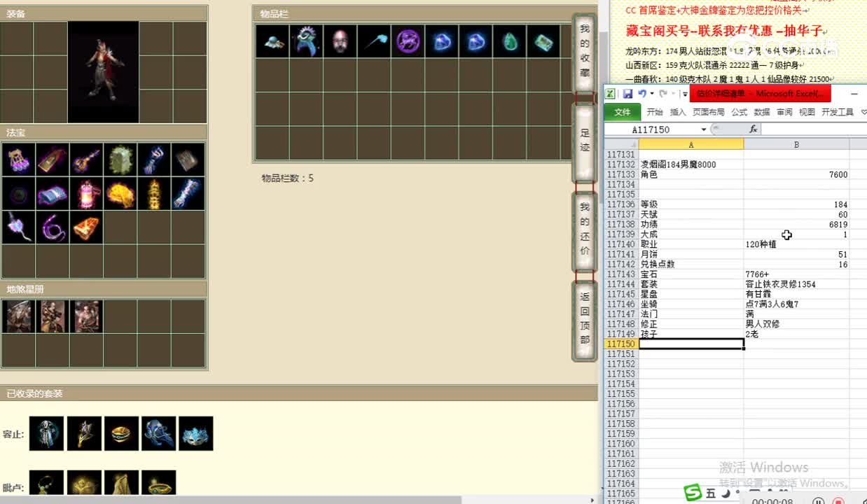Open the 审阅 ribbon tab

point(784,112)
